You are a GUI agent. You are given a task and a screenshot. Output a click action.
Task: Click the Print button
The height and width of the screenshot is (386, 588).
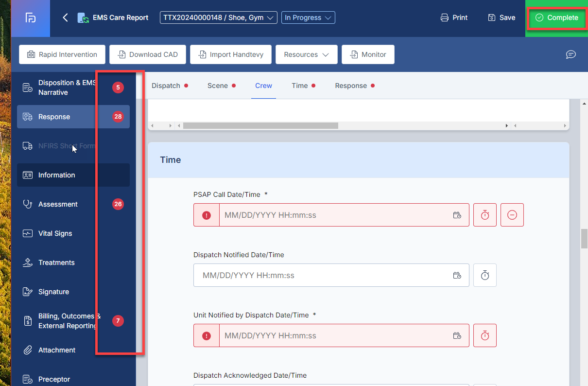tap(454, 18)
